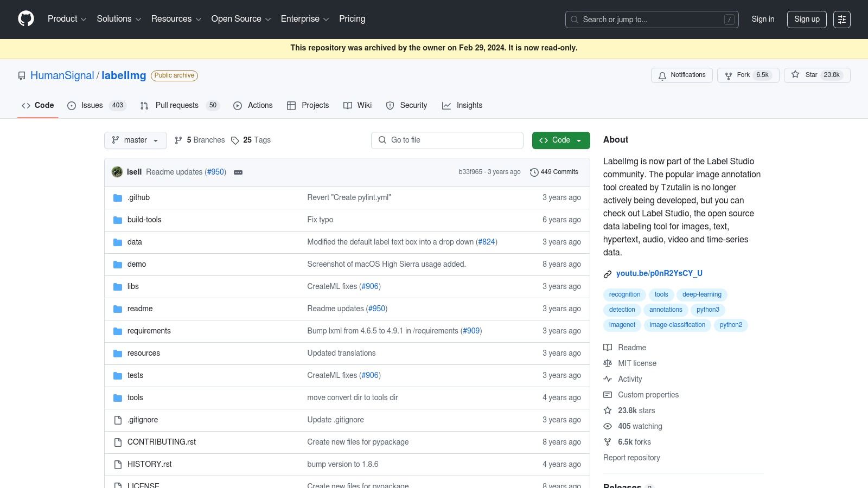Open the accessibility settings icon beside Sign up
Viewport: 868px width, 488px height.
pos(842,20)
